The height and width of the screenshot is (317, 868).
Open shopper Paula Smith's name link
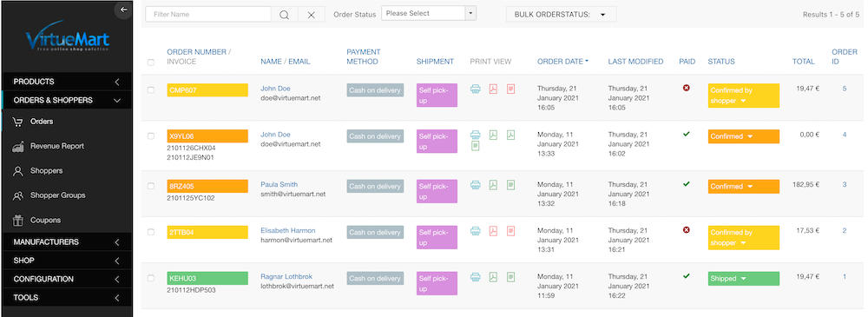point(279,184)
